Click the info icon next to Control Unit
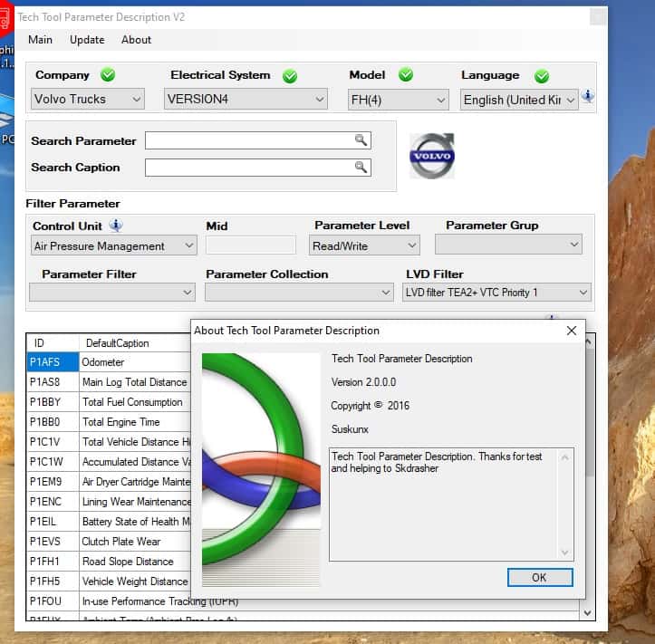Image resolution: width=655 pixels, height=644 pixels. 116,226
